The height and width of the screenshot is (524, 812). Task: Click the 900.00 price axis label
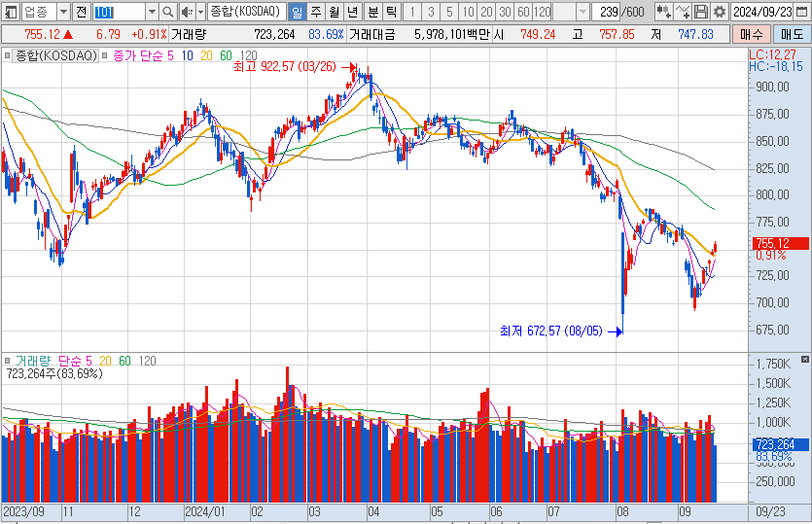(x=772, y=87)
